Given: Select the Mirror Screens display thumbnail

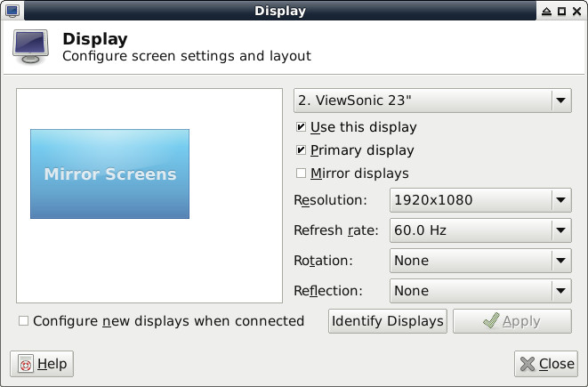Looking at the screenshot, I should tap(109, 173).
